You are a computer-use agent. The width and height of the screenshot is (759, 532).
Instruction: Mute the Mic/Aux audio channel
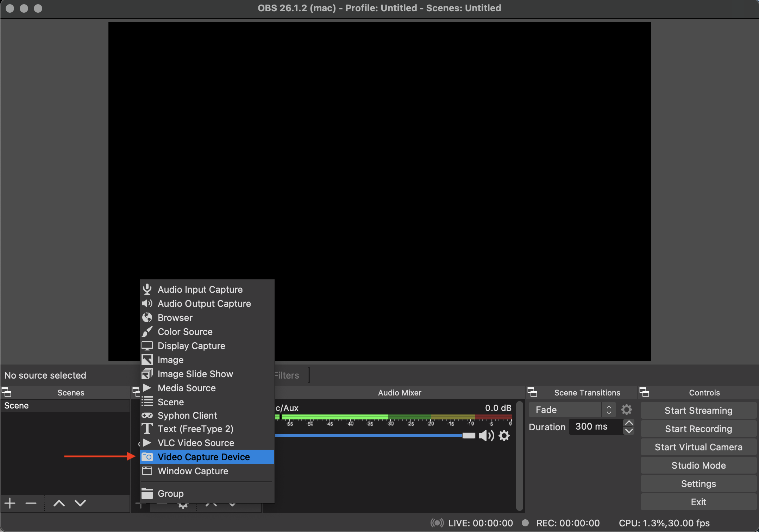point(487,436)
